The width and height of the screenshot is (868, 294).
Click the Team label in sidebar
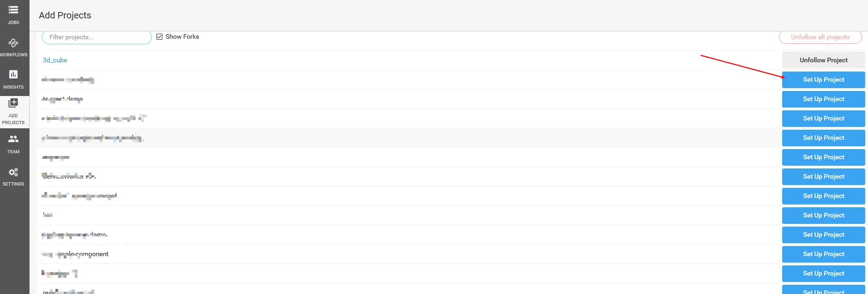point(13,151)
